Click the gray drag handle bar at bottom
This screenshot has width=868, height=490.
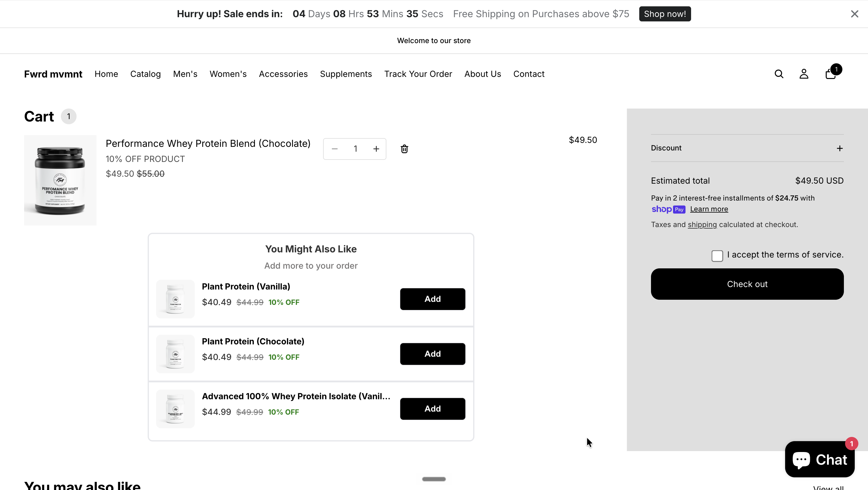point(434,479)
